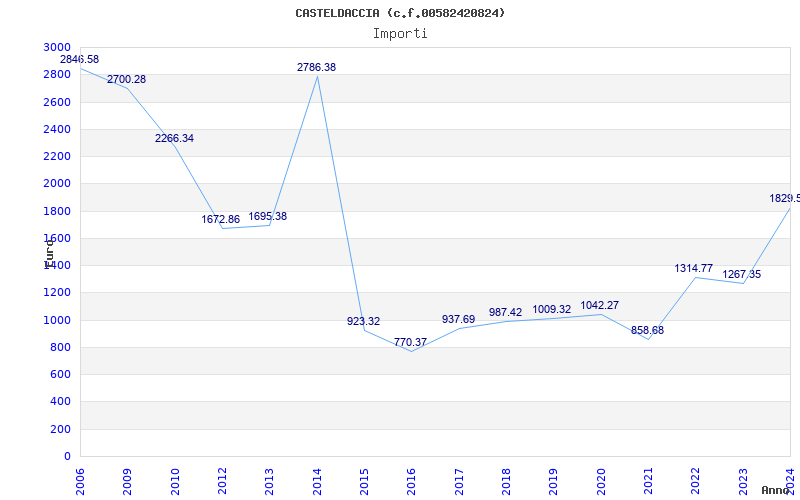This screenshot has height=500, width=800.
Task: Select peak data label 2786.38
Action: [x=316, y=67]
